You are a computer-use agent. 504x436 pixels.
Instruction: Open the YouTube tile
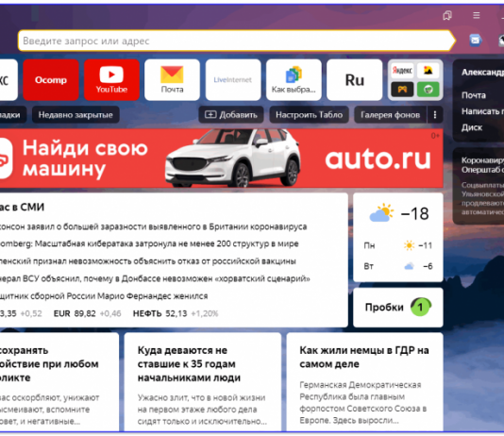point(111,79)
